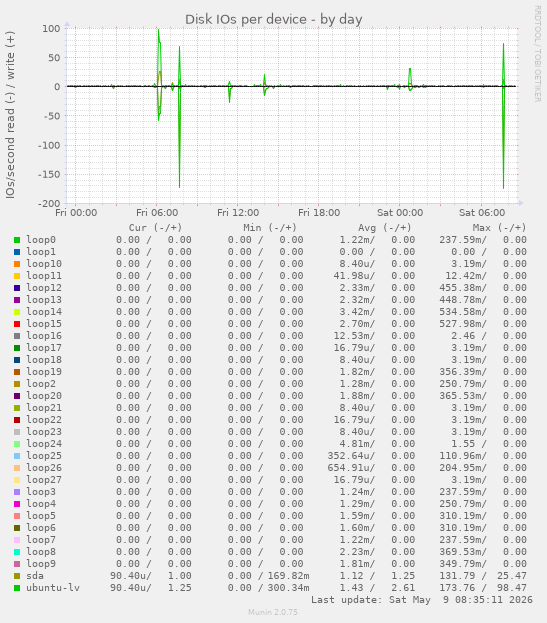Screen dimensions: 547x623
Task: Click the 'loop12' legend label
Action: pos(44,288)
